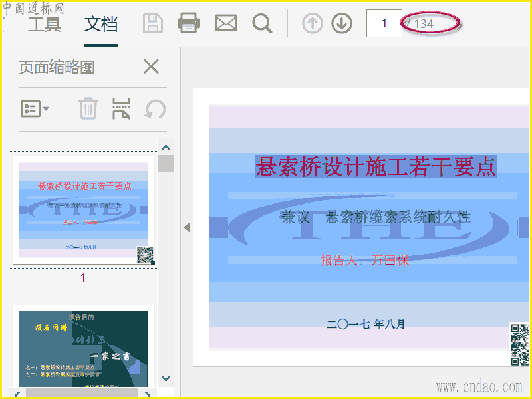Go to next page with down arrow

pos(342,23)
